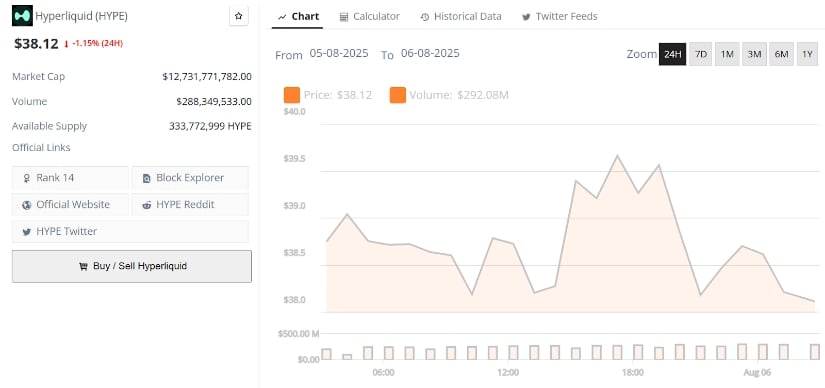Click Buy / Sell Hyperliquid button

pos(132,266)
